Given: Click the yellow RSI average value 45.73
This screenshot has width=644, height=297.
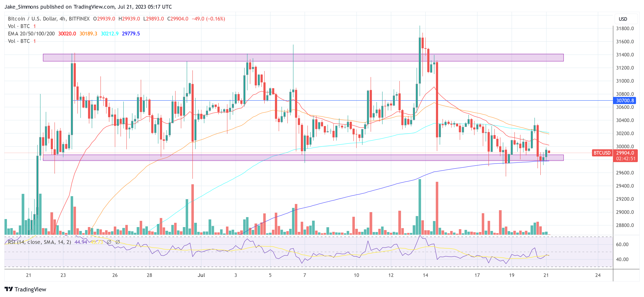Looking at the screenshot, I should [x=97, y=242].
